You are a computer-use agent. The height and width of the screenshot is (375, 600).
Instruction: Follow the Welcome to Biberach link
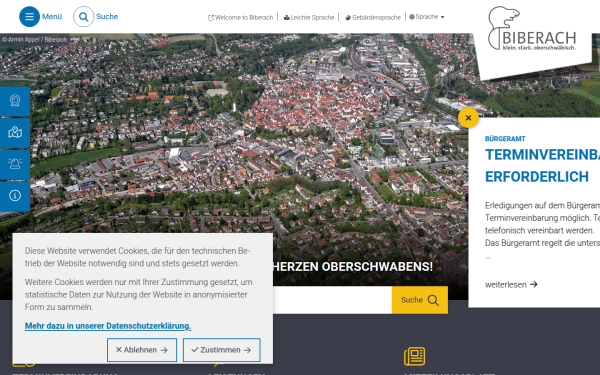pyautogui.click(x=241, y=17)
